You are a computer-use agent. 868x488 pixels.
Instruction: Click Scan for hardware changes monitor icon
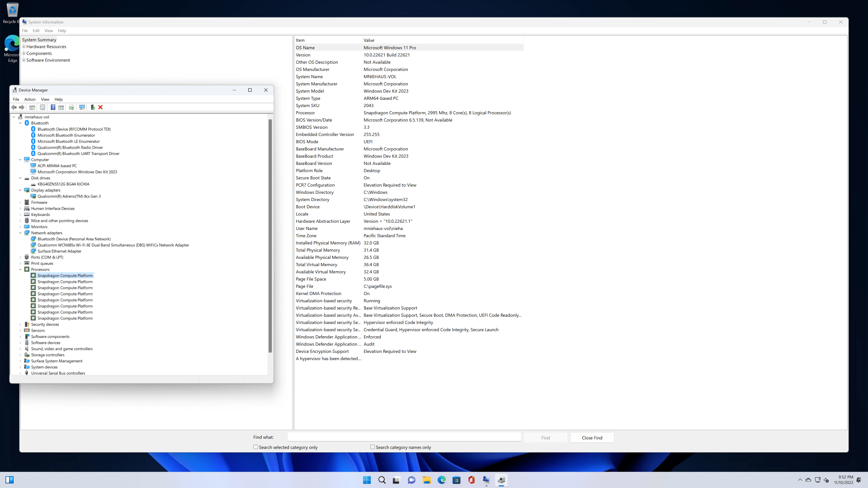82,108
